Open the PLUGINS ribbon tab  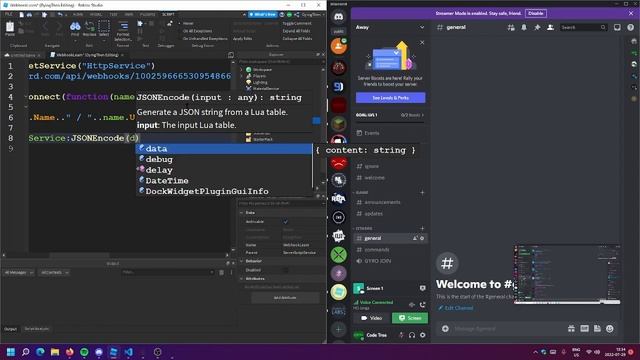[x=147, y=14]
